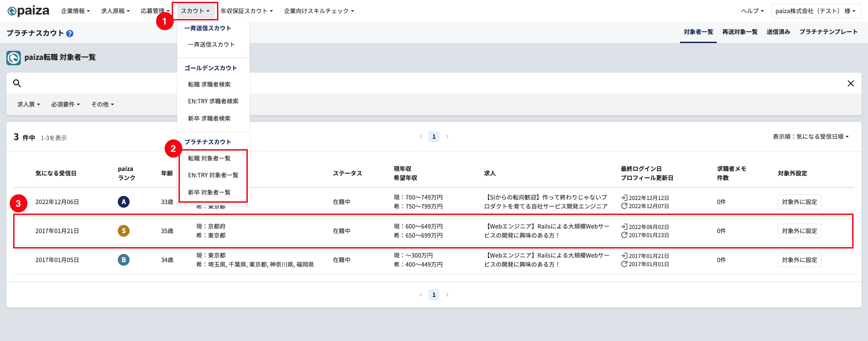Screen dimensions: 868x341
Task: Select 転職 求職者検索 menu entry
Action: click(209, 84)
